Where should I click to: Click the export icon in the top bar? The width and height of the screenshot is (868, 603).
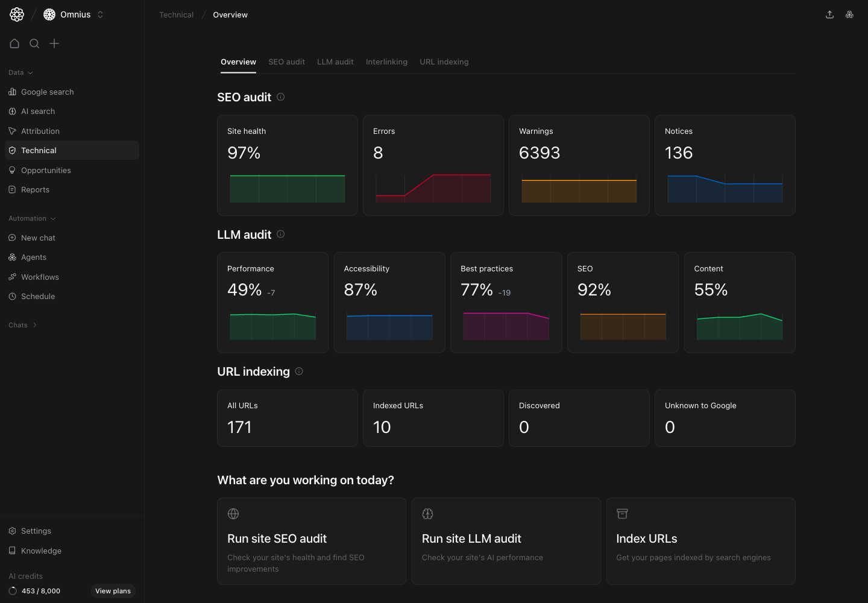click(x=829, y=14)
